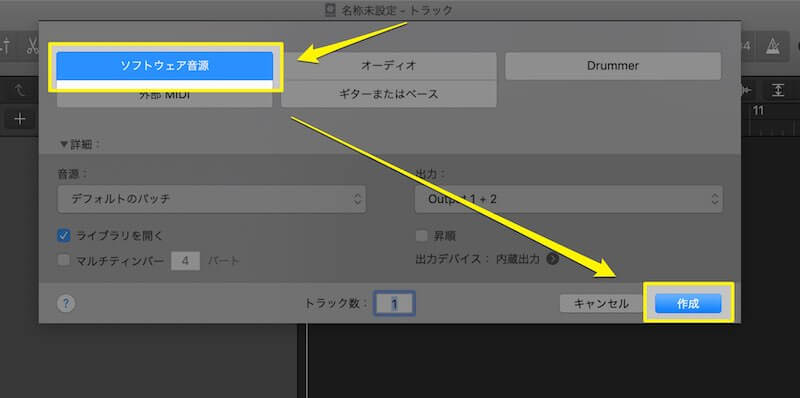The height and width of the screenshot is (398, 800).
Task: Select the scissors tool in the main window toolbar
Action: [32, 47]
